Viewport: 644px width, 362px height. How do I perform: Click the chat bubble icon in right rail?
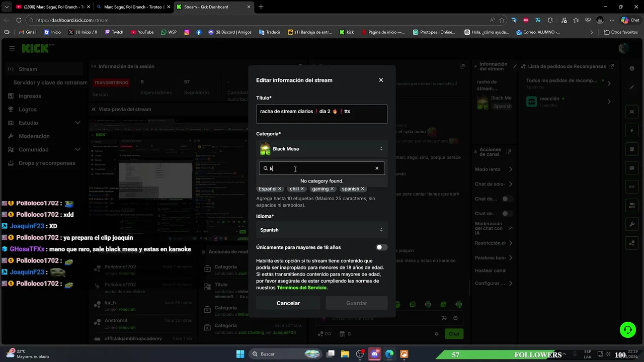tap(632, 168)
